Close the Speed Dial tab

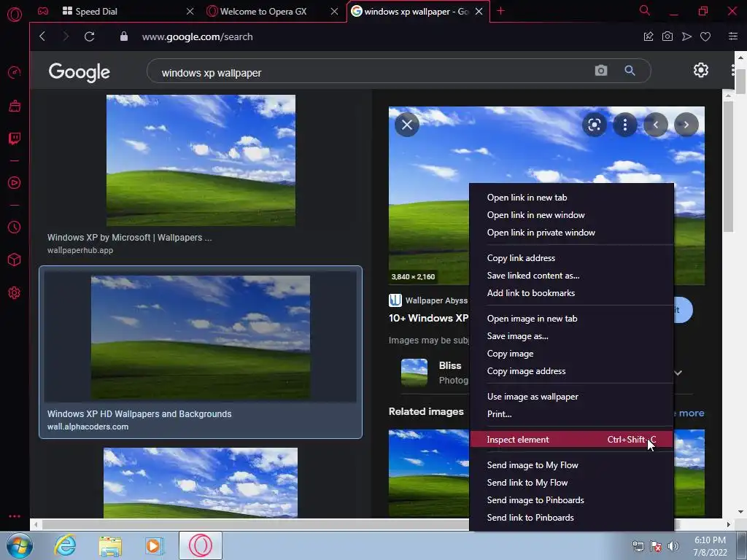[190, 11]
